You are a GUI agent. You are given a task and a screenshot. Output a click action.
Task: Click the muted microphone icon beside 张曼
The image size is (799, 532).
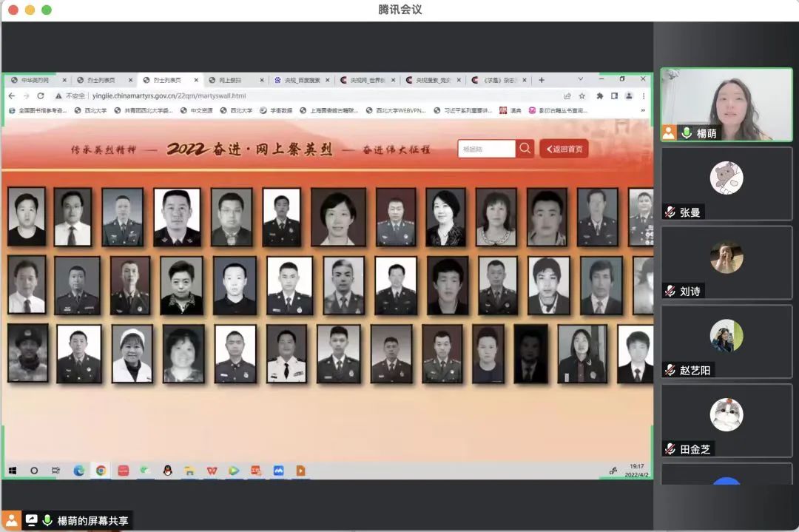click(670, 212)
